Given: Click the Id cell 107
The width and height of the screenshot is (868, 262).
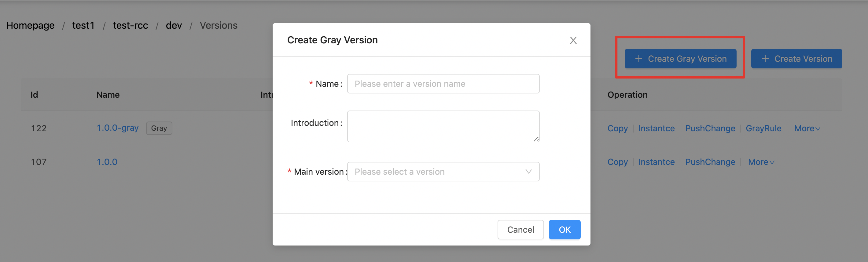Looking at the screenshot, I should (x=39, y=162).
